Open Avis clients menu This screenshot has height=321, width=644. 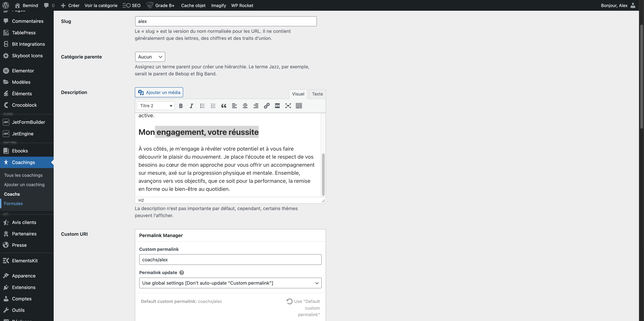[27, 222]
